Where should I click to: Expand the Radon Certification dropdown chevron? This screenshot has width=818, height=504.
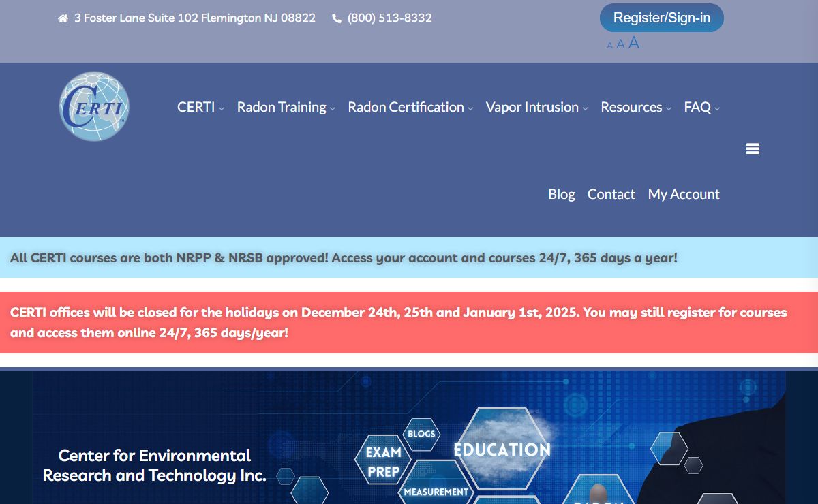(470, 108)
